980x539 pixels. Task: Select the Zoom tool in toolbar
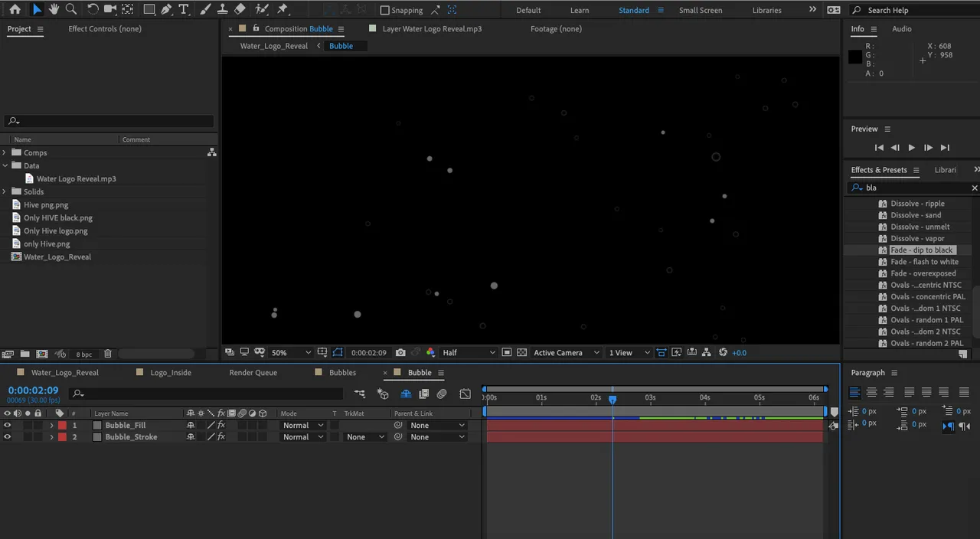pos(71,9)
